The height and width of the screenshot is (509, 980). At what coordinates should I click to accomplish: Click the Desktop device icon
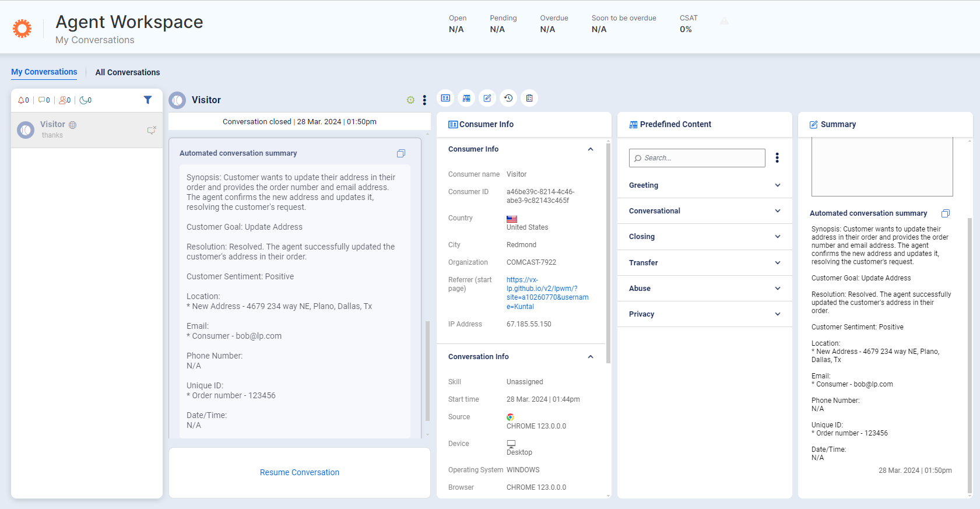coord(511,444)
